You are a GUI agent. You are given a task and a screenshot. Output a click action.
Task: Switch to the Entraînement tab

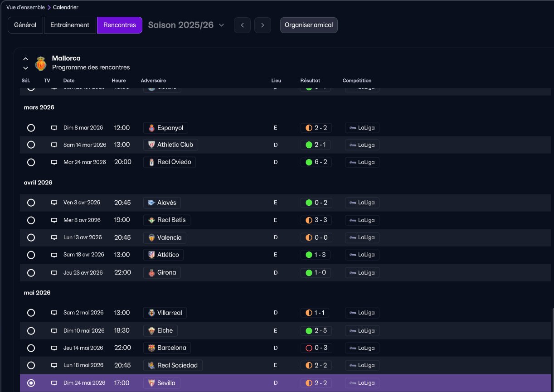(x=70, y=25)
